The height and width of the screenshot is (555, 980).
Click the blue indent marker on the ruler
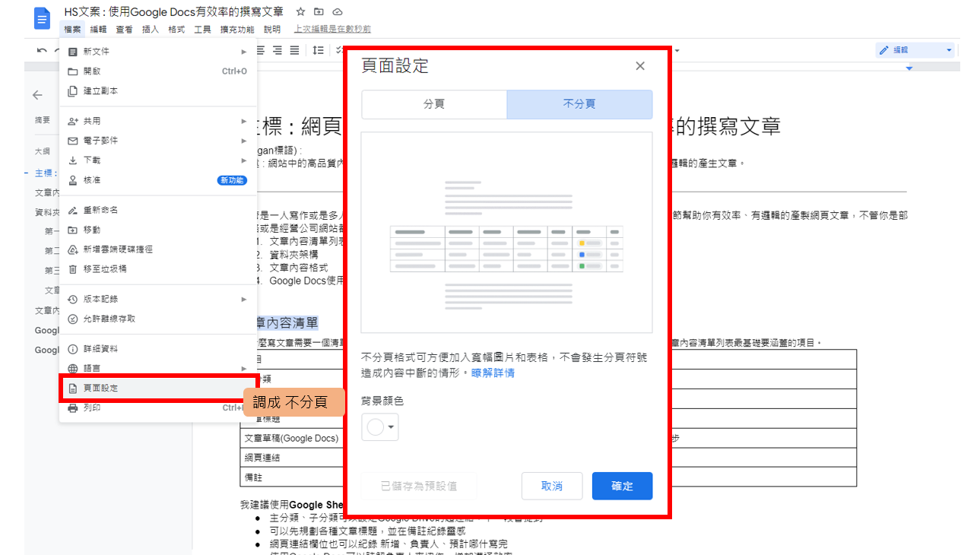(x=909, y=68)
